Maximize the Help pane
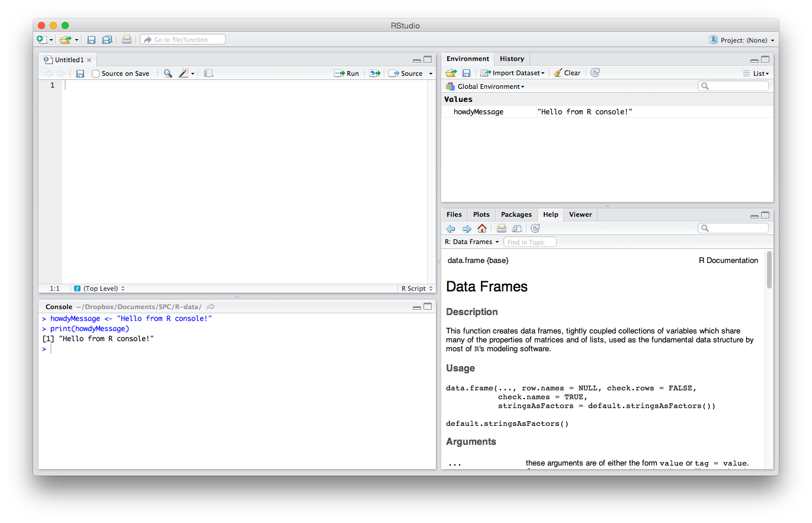This screenshot has height=523, width=812. tap(765, 216)
